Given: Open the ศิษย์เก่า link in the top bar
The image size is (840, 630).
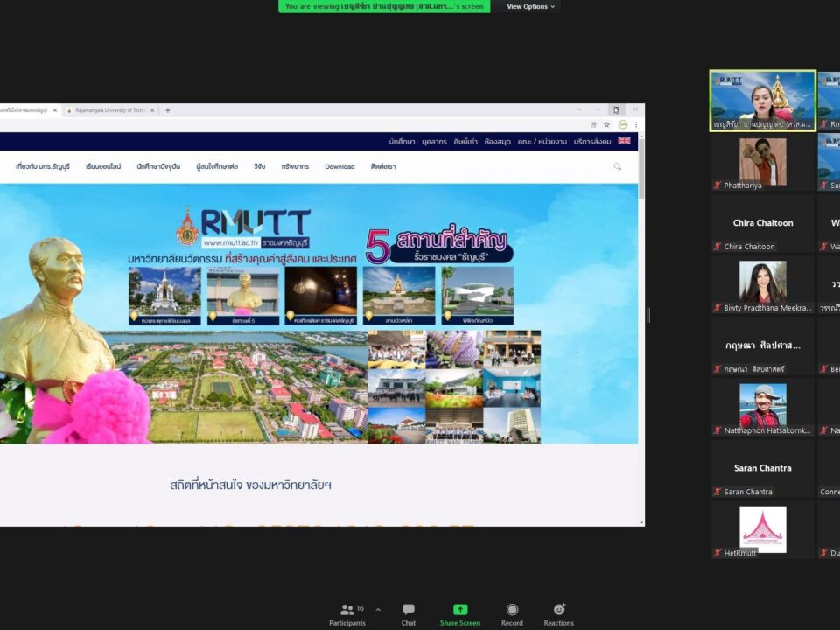Looking at the screenshot, I should coord(465,142).
